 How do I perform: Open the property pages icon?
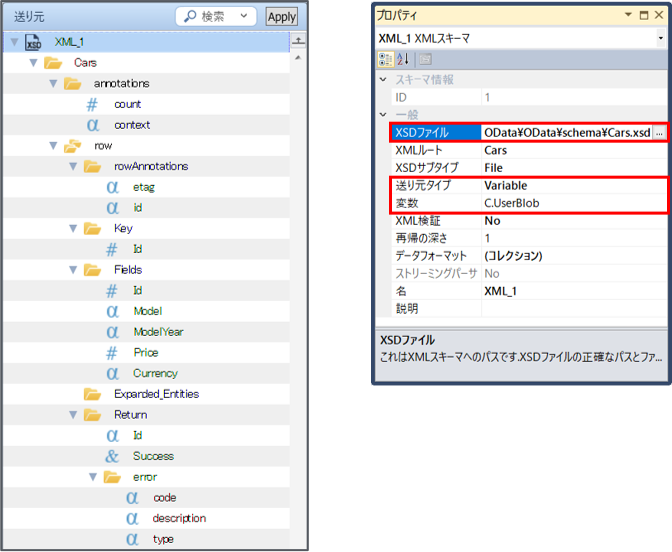425,60
